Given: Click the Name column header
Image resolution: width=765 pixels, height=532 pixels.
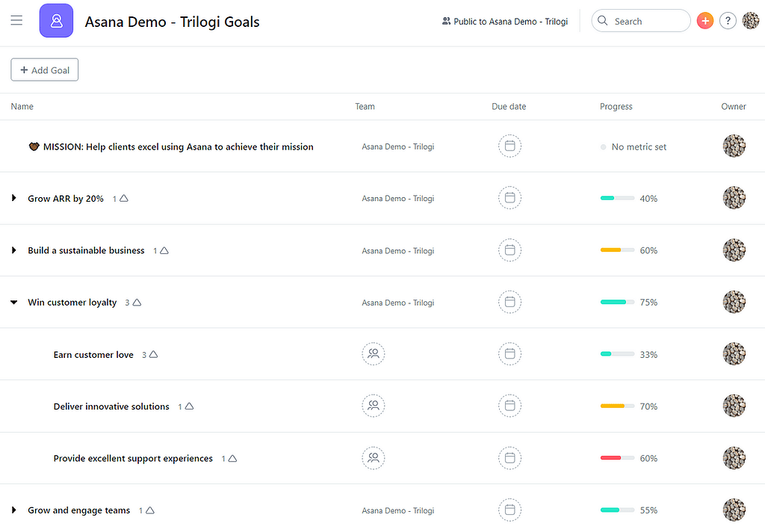Looking at the screenshot, I should click(x=22, y=106).
